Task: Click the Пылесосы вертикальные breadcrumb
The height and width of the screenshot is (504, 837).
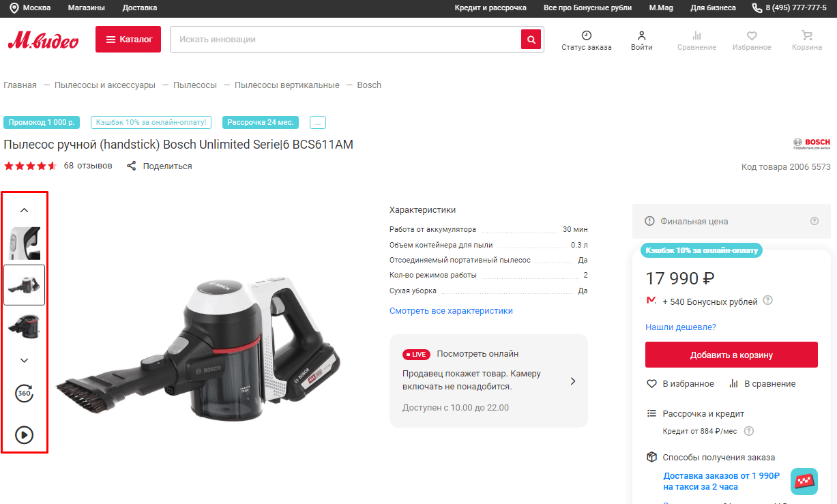Action: pos(287,85)
